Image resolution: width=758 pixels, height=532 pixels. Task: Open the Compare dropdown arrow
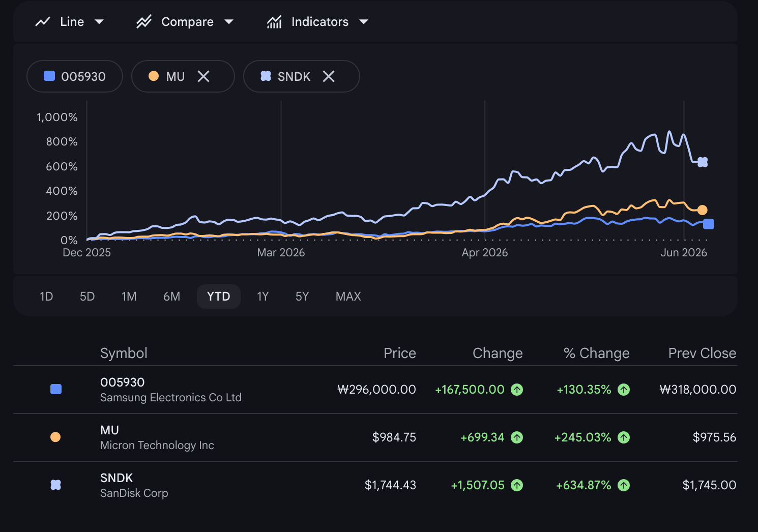(x=229, y=22)
